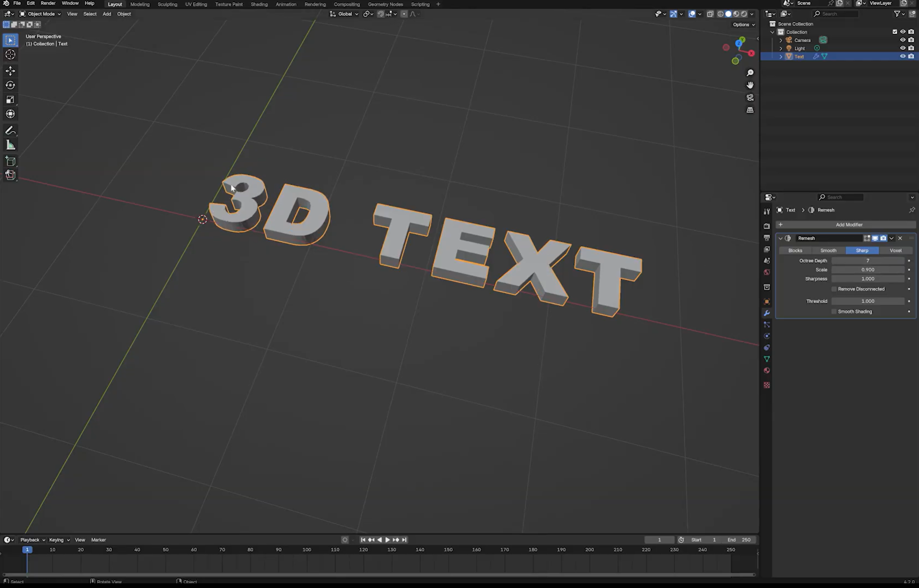Open the Playback dropdown in timeline
Image resolution: width=919 pixels, height=588 pixels.
click(x=33, y=540)
